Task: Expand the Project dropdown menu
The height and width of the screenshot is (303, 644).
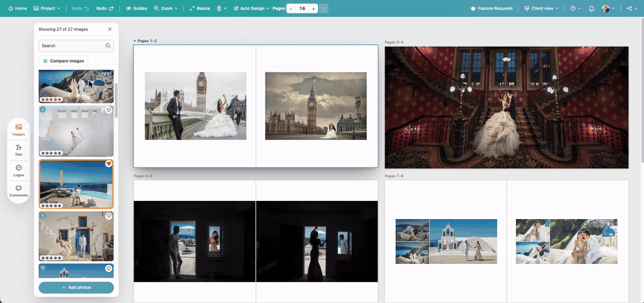Action: point(46,8)
